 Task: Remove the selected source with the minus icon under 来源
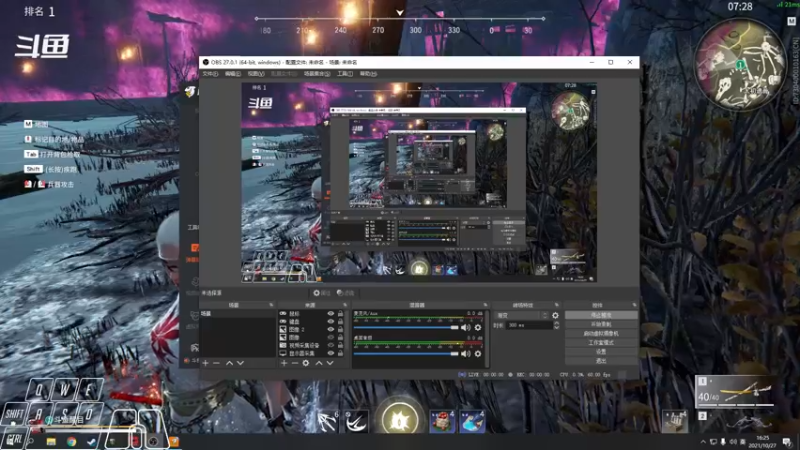coord(295,363)
